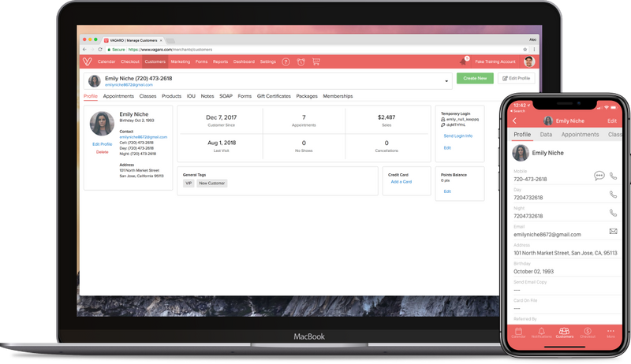Click the Fake Training Account label

(x=495, y=61)
